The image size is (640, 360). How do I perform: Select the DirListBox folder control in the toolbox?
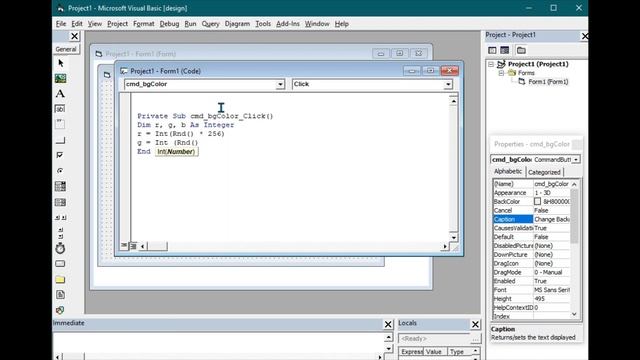tap(60, 280)
